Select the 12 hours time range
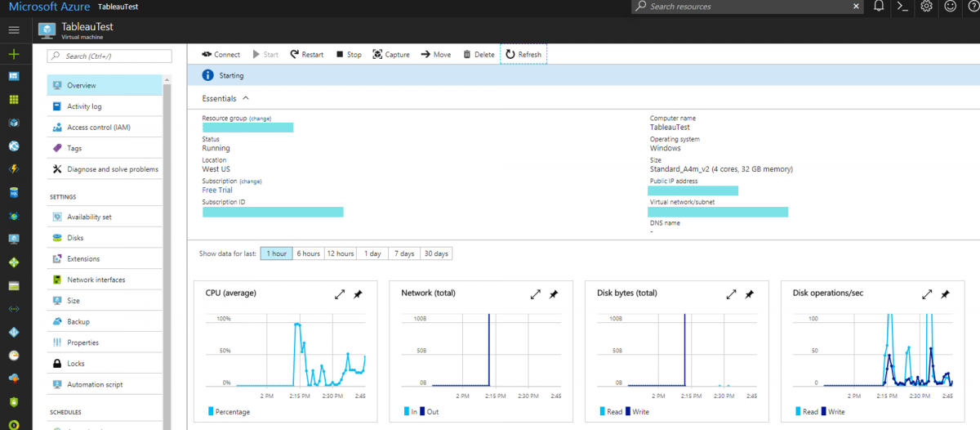The image size is (980, 430). click(x=340, y=253)
